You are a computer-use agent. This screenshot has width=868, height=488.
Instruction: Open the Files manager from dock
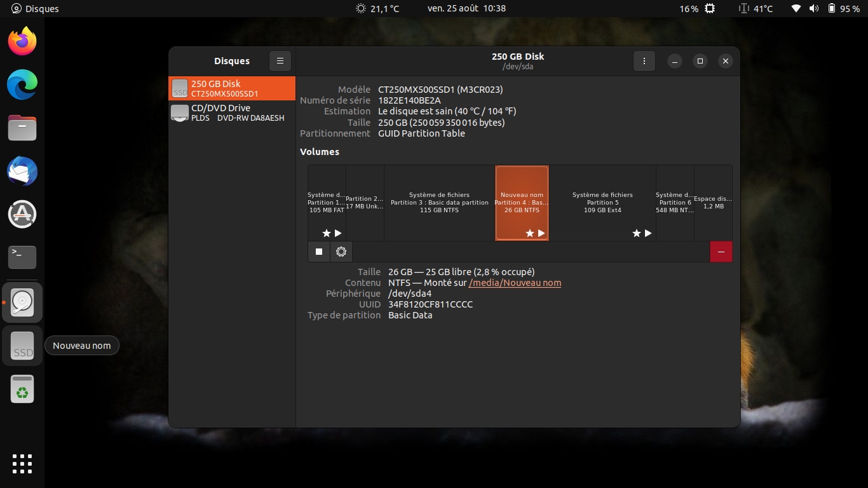(22, 128)
